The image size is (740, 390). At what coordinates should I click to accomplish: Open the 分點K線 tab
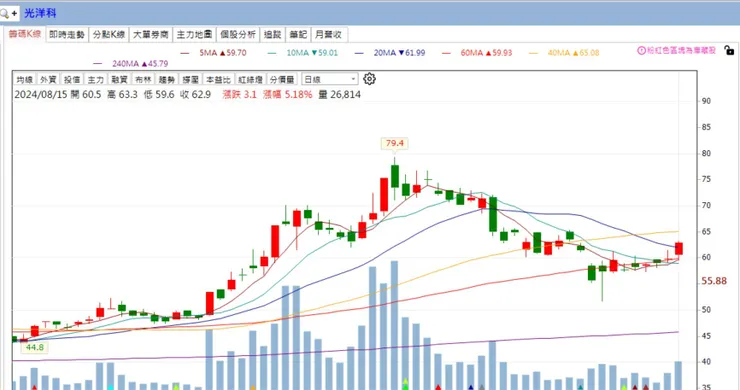coord(109,34)
